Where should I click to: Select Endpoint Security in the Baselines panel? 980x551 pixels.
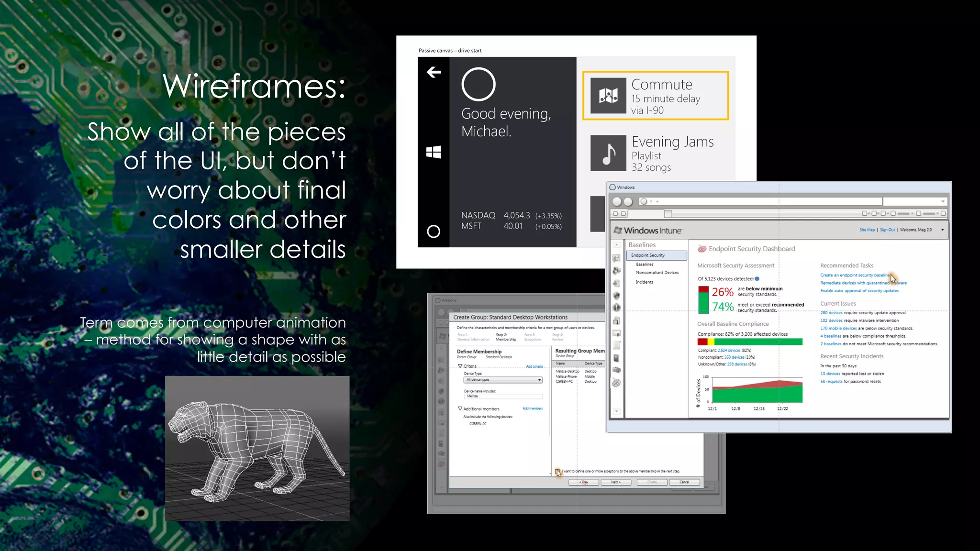[657, 255]
